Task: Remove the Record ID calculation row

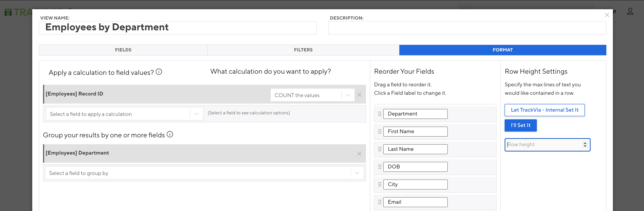Action: (x=359, y=95)
